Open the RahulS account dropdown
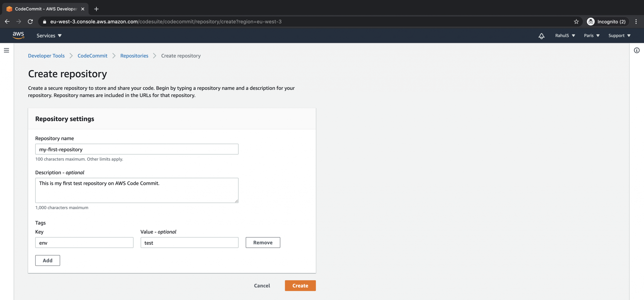The width and height of the screenshot is (644, 300). (565, 35)
